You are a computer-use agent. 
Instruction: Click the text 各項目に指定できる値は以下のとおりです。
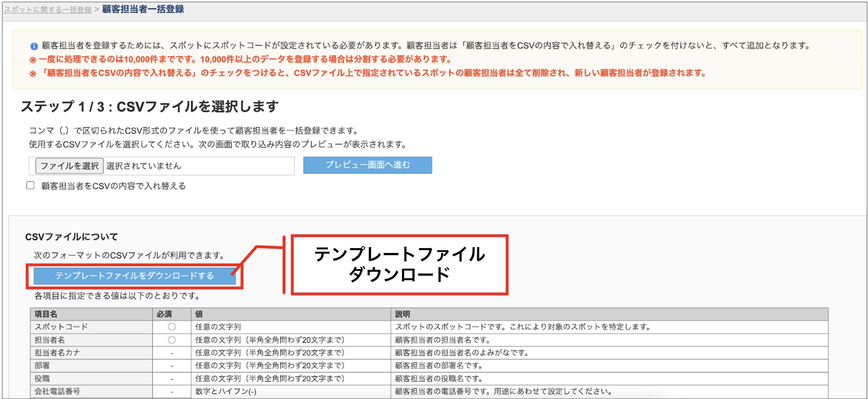[118, 296]
